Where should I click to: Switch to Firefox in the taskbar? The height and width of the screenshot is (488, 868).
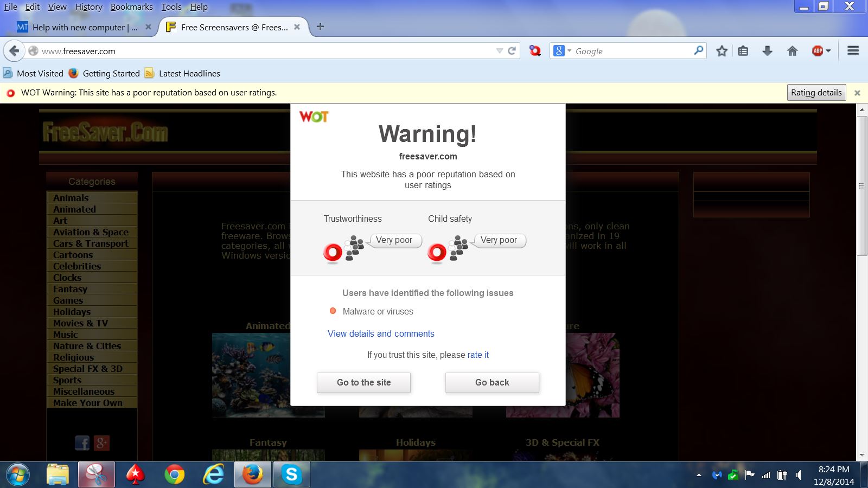[x=252, y=475]
